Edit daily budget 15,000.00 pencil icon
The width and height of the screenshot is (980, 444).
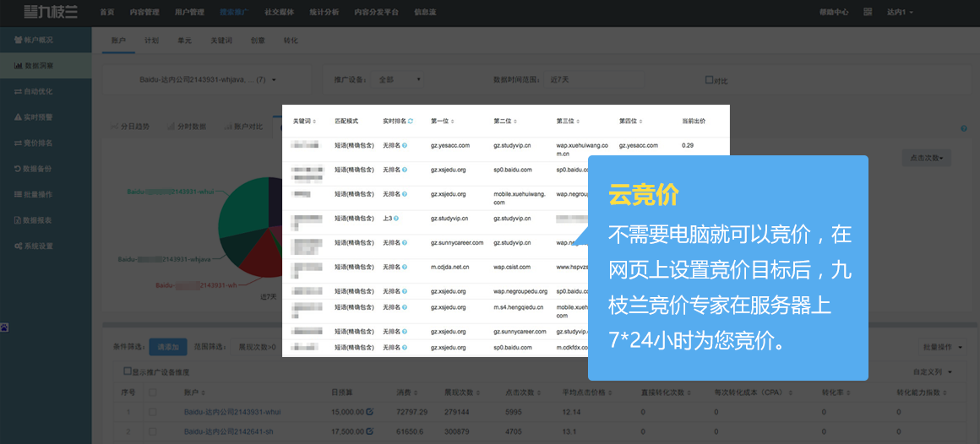pos(369,412)
